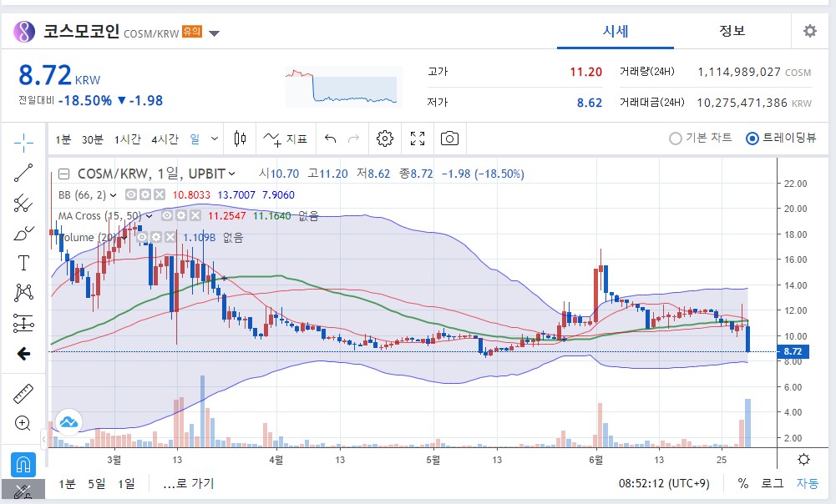This screenshot has height=504, width=836.
Task: Redo the last chart action
Action: tap(353, 139)
